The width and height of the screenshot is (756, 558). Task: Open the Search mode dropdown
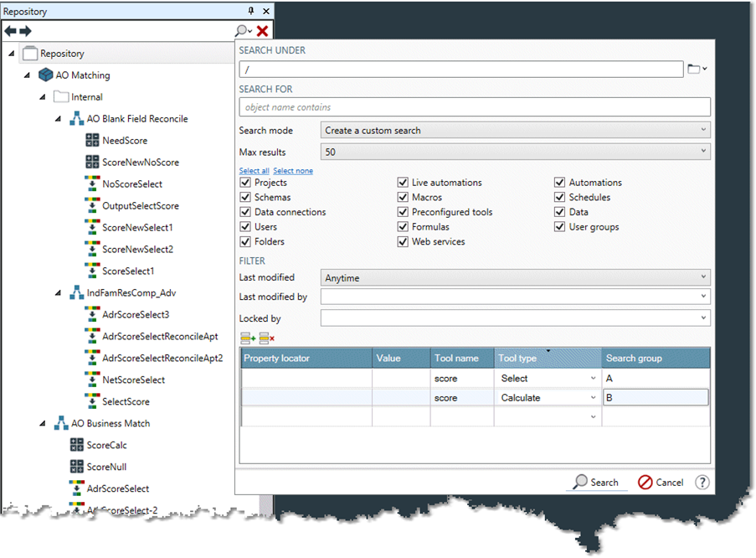pos(515,131)
